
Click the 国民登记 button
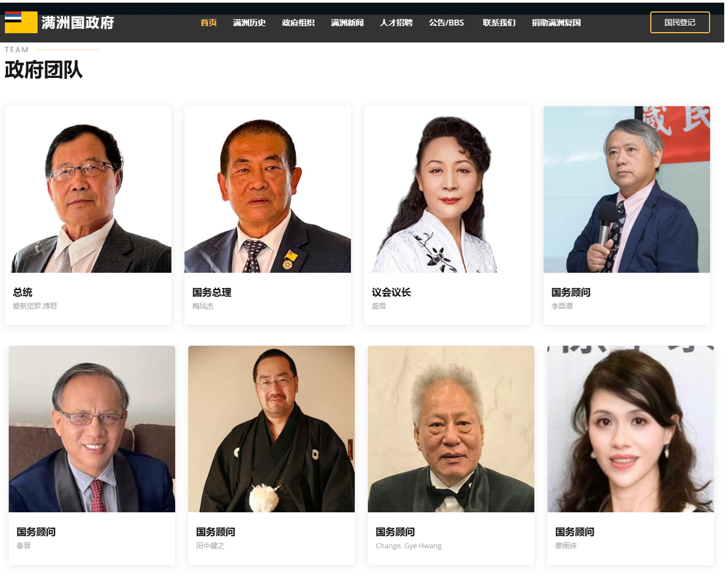[x=680, y=22]
